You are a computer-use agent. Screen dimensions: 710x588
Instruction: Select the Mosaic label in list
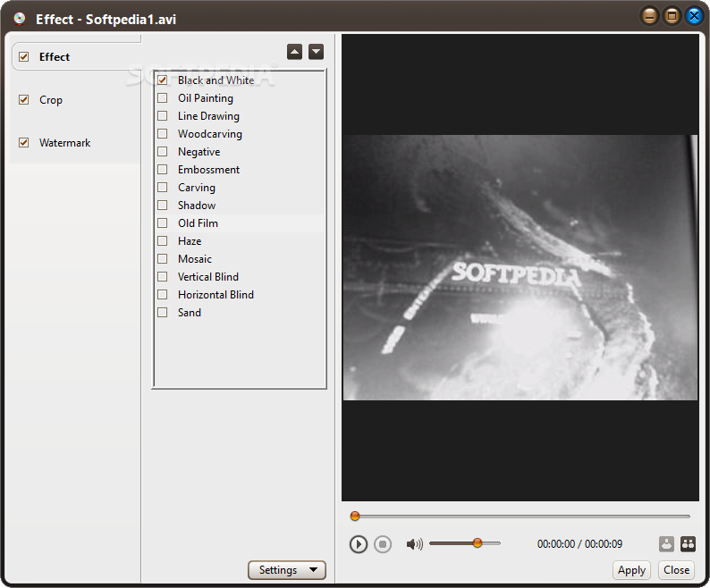195,259
